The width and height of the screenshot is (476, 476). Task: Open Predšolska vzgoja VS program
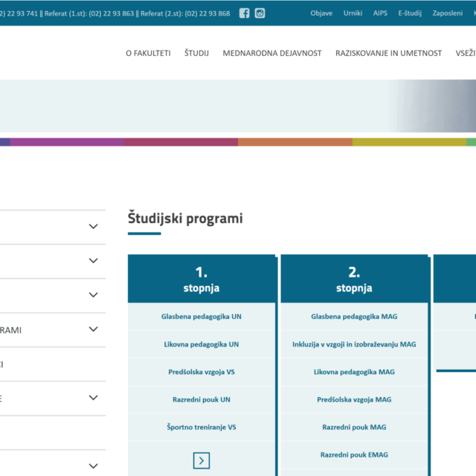[x=202, y=372]
